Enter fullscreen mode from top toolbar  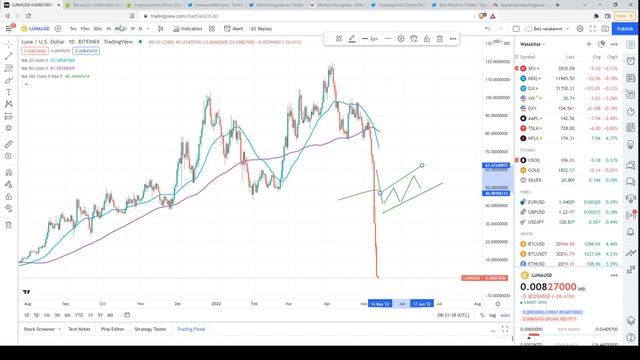point(593,29)
